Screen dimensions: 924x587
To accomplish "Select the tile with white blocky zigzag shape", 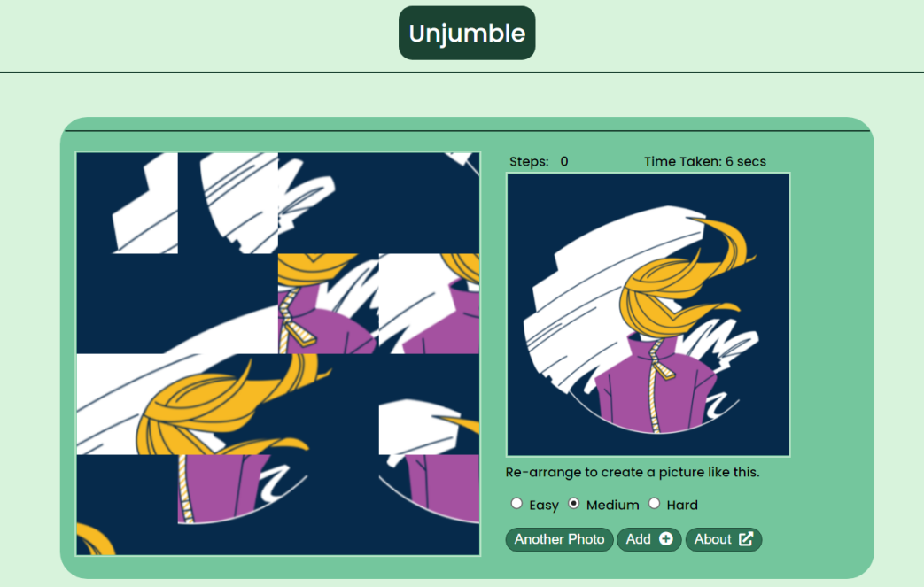I will pyautogui.click(x=128, y=203).
